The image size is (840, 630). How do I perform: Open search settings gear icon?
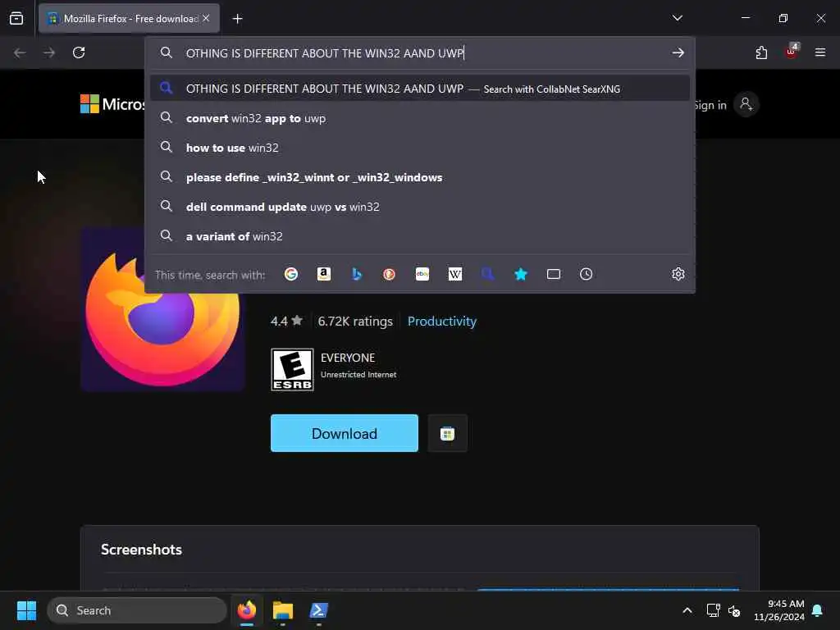[x=678, y=274]
